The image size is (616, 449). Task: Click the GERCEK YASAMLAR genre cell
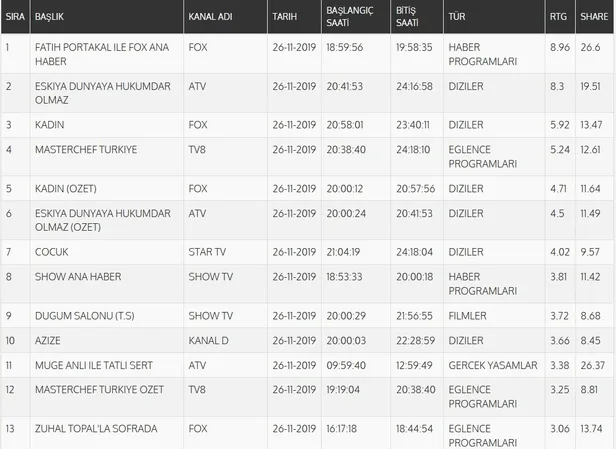(493, 365)
